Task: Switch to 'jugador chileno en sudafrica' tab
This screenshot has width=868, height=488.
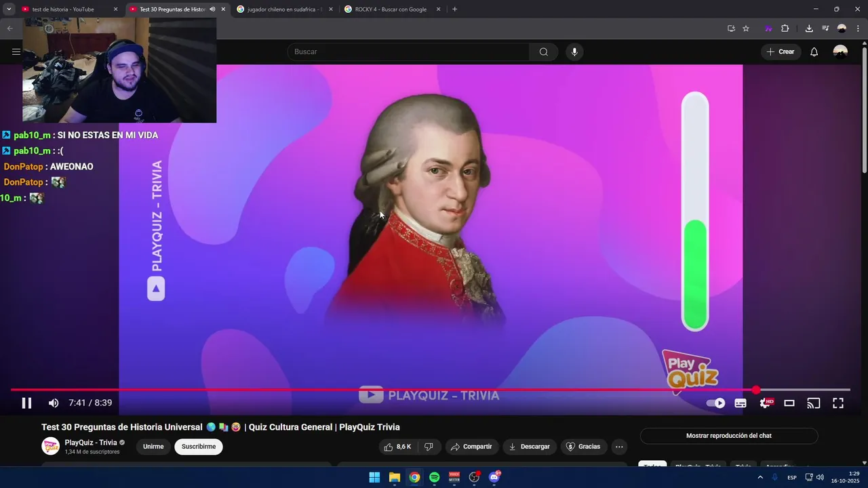Action: pos(284,9)
